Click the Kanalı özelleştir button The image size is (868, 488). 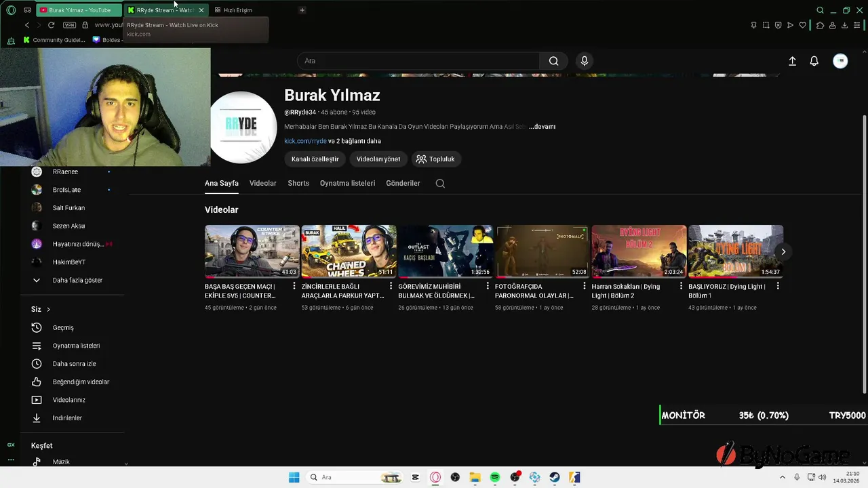tap(315, 159)
